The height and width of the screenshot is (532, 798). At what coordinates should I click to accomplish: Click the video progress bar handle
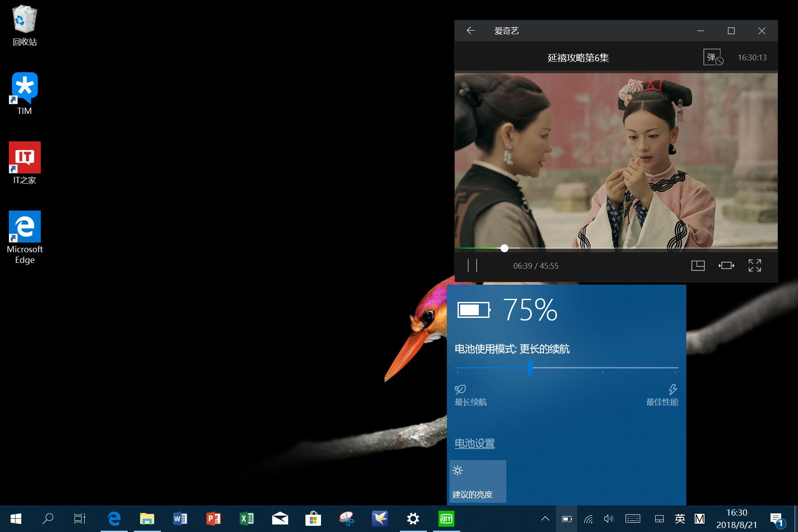pyautogui.click(x=505, y=248)
